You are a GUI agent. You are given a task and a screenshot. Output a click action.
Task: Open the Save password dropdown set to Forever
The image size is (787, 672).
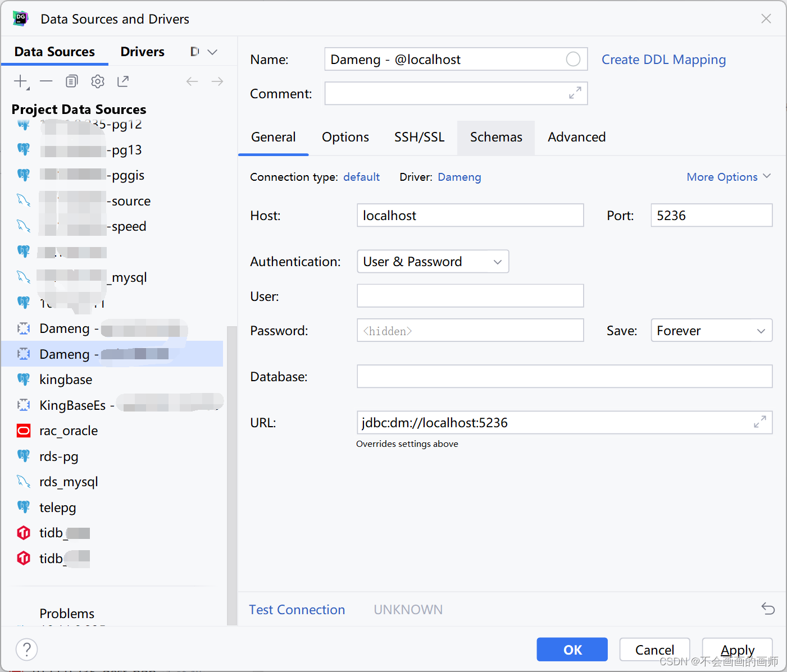(x=712, y=330)
